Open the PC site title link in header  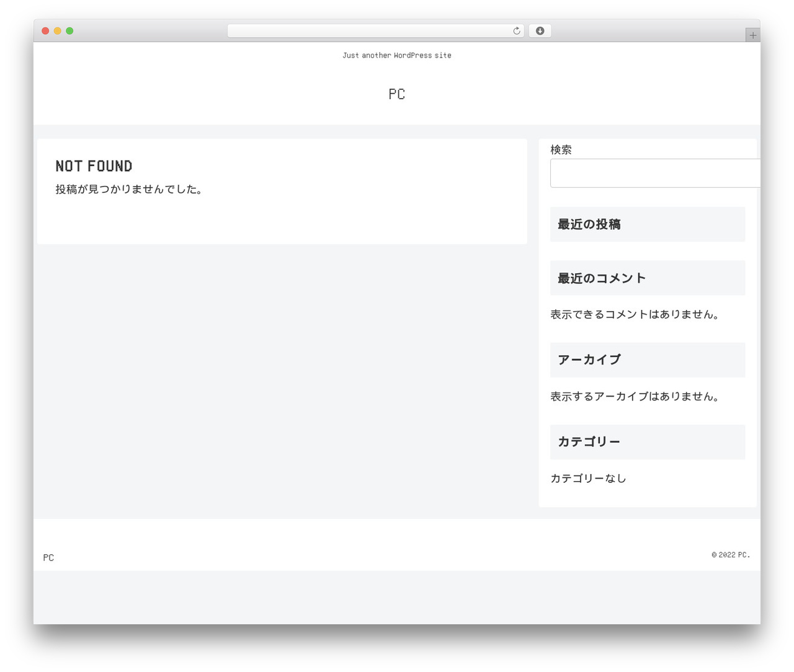[397, 94]
